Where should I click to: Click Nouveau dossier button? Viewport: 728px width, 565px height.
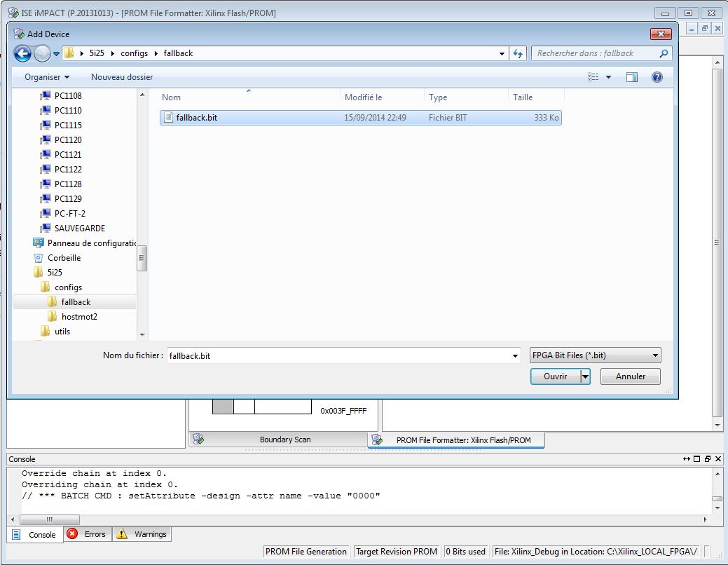tap(122, 77)
